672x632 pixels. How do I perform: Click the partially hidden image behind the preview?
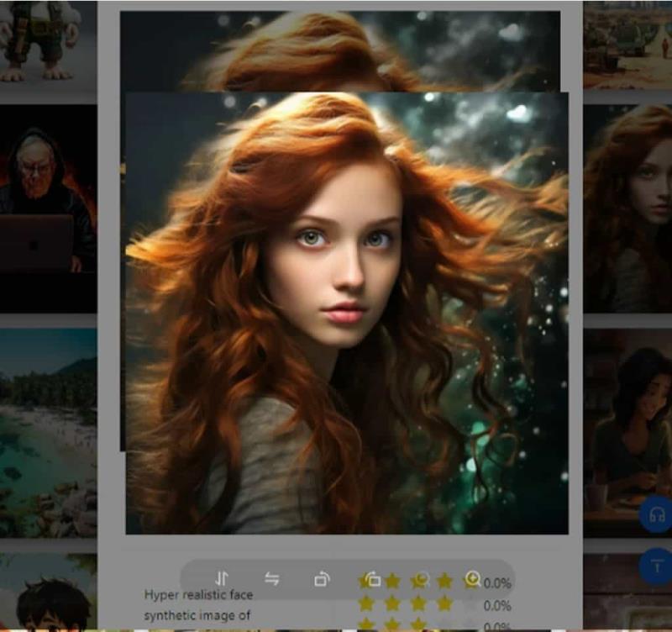[x=340, y=50]
